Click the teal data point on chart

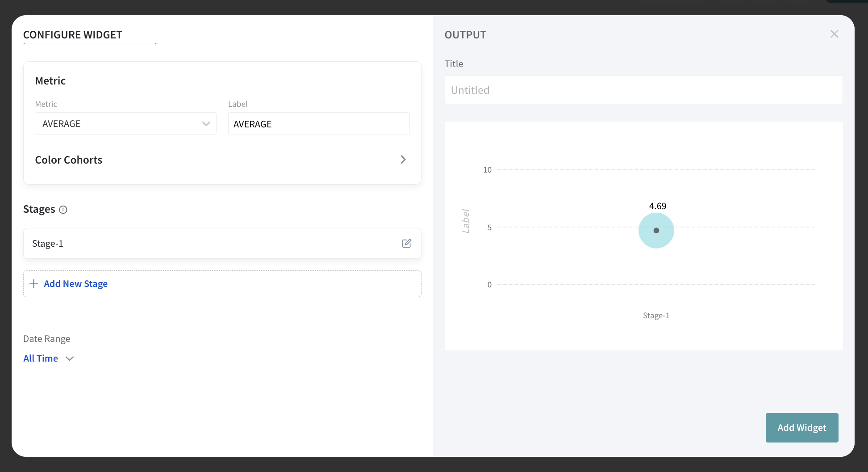656,231
